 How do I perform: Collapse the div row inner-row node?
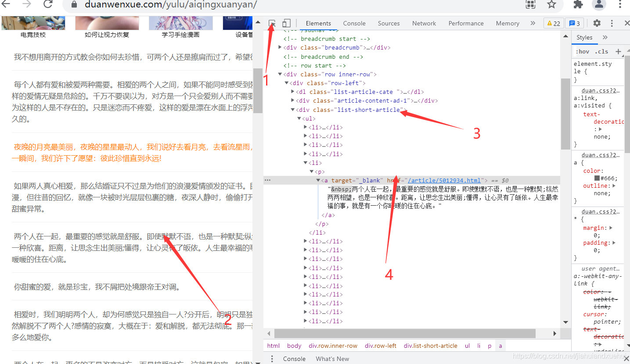pos(280,74)
